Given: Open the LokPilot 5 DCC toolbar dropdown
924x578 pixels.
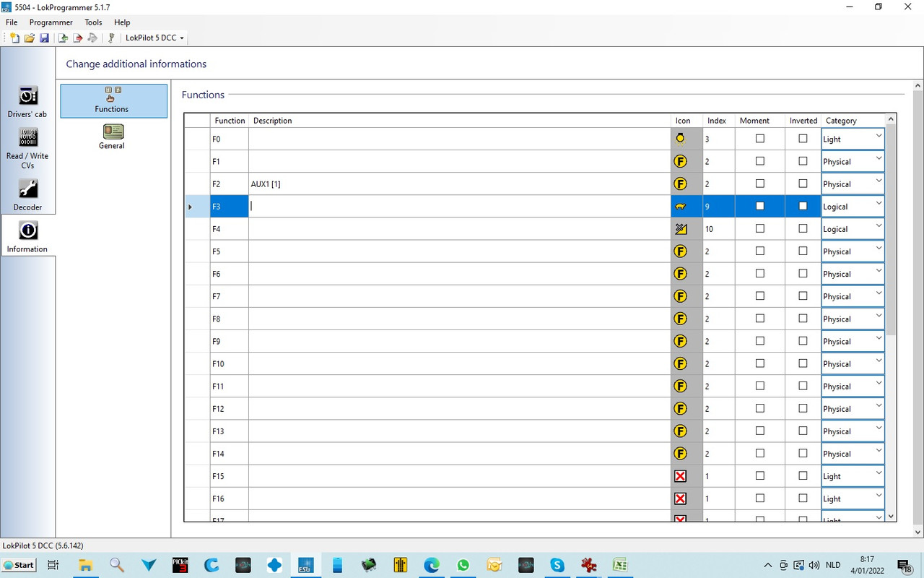Looking at the screenshot, I should 154,38.
